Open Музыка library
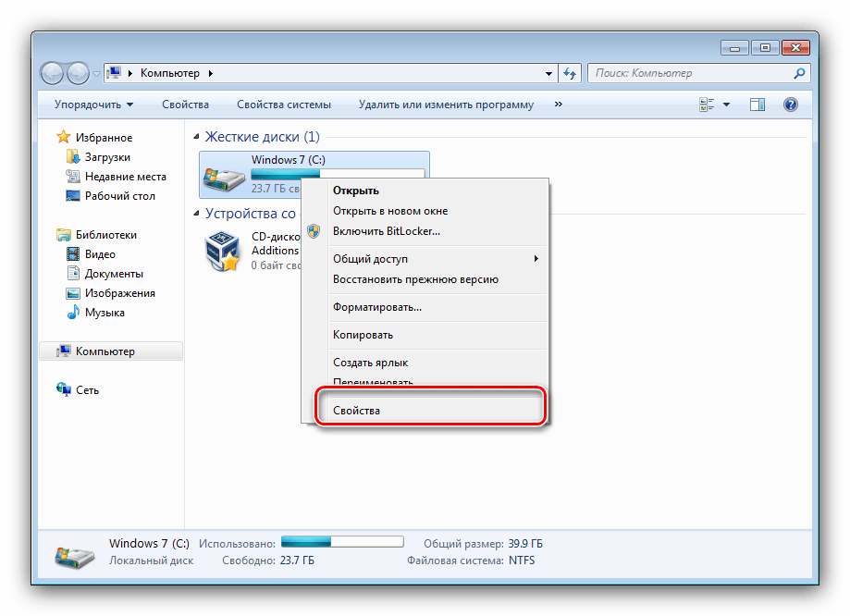 click(x=105, y=313)
